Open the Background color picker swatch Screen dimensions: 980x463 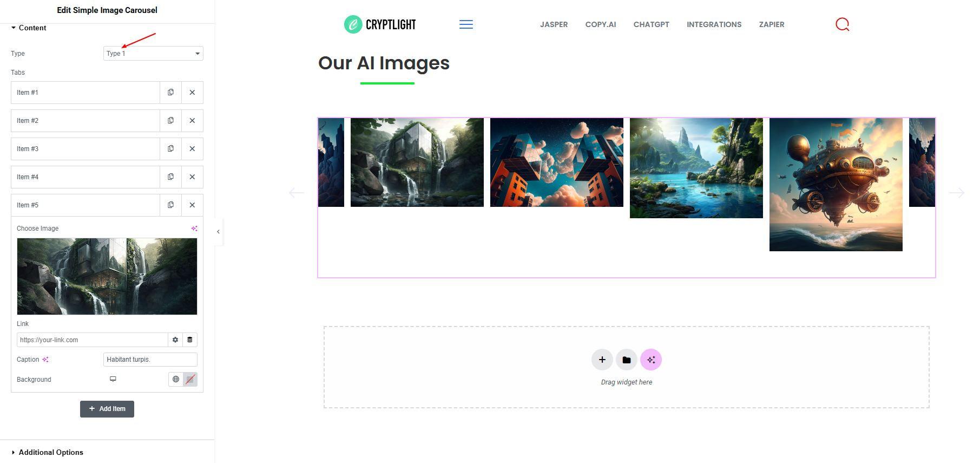[190, 379]
